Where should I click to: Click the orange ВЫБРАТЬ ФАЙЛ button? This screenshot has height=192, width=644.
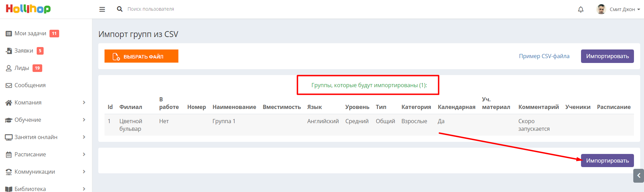pos(141,56)
